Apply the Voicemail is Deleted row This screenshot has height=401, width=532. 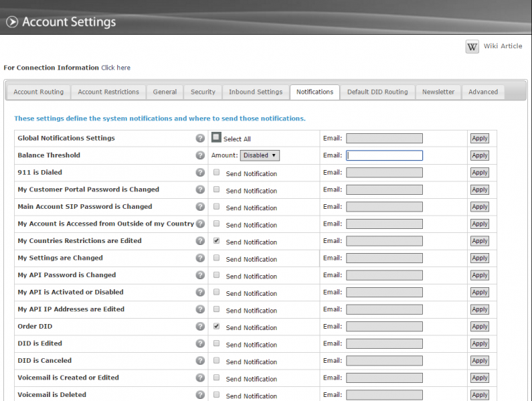point(480,395)
